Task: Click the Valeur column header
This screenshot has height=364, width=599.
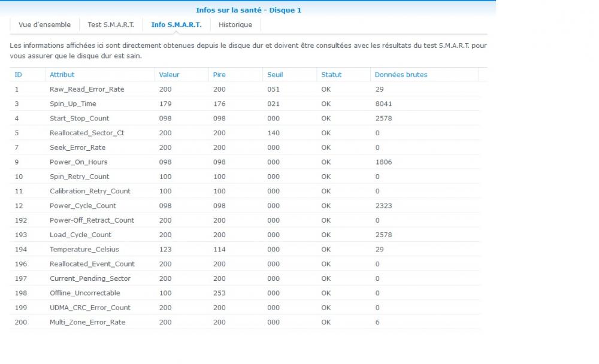Action: [182, 74]
